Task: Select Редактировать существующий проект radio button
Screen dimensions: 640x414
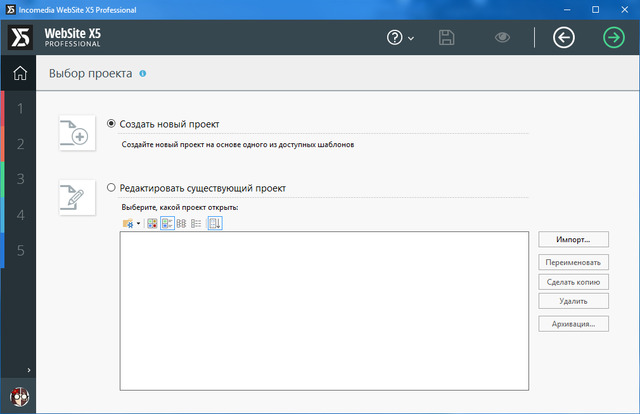Action: tap(111, 187)
